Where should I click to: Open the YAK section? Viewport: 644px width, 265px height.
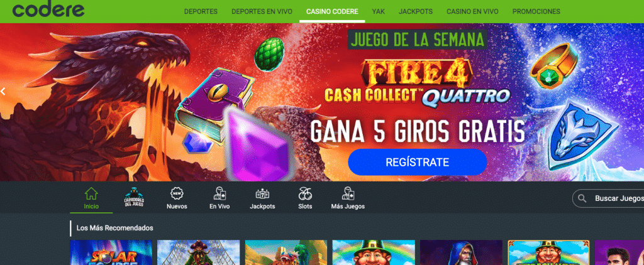(x=378, y=11)
